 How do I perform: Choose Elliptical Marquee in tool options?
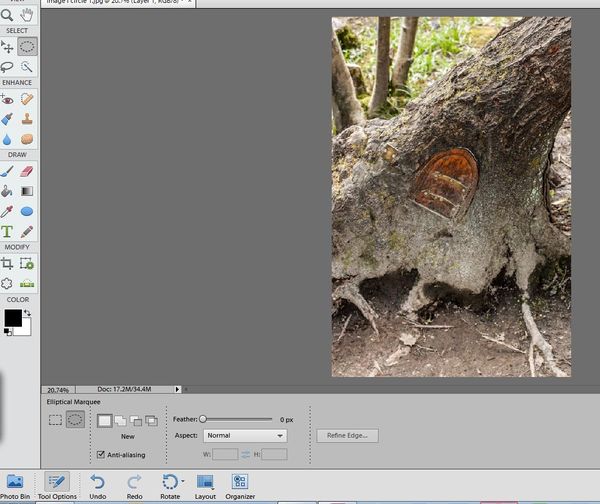click(x=75, y=419)
